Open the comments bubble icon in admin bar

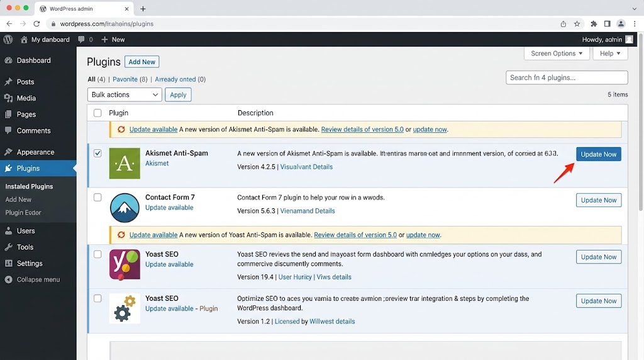coord(81,40)
